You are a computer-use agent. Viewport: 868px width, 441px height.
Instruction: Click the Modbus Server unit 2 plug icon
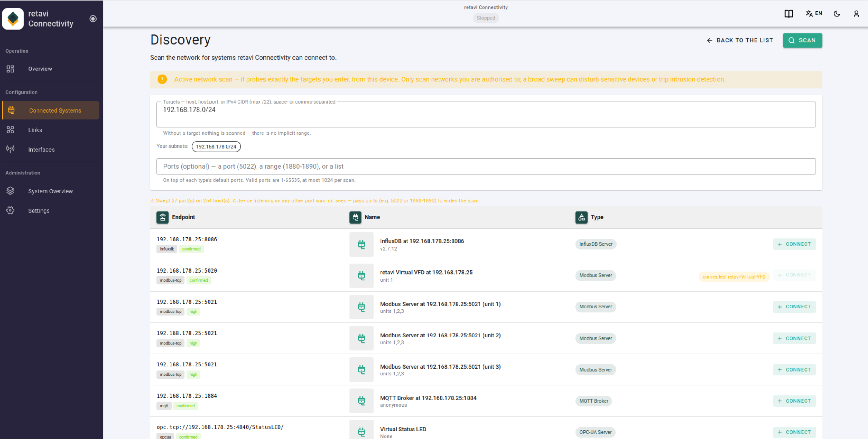coord(361,339)
